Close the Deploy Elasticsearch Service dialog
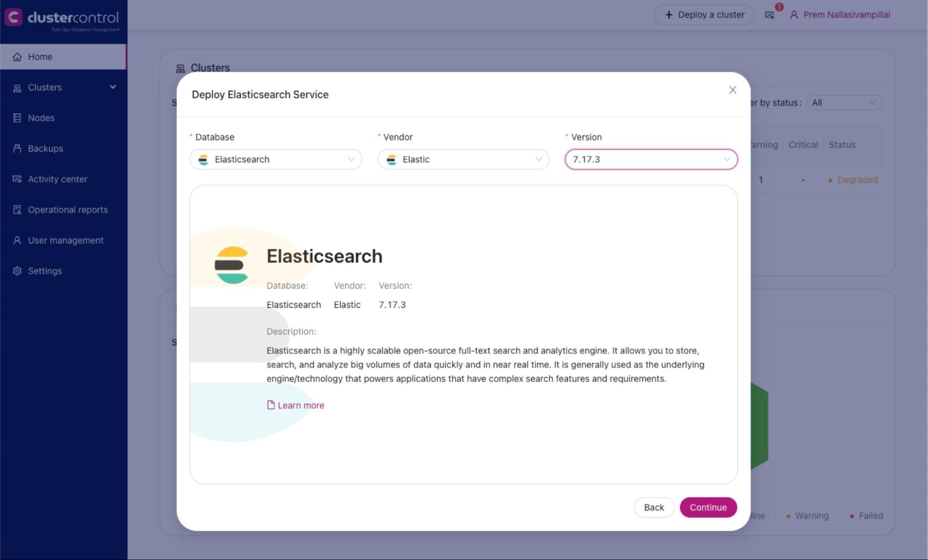Screen dimensions: 928x560 pyautogui.click(x=733, y=90)
